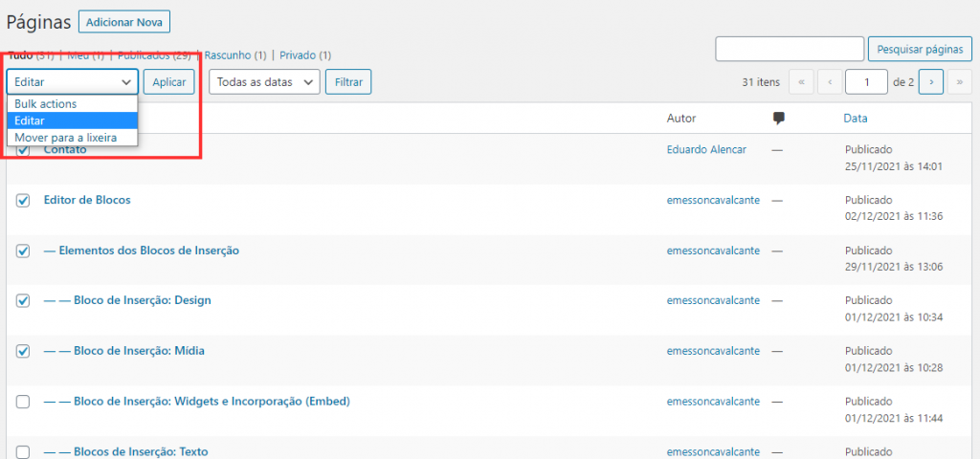Image resolution: width=980 pixels, height=459 pixels.
Task: Select Bulk actions option in list
Action: (x=73, y=104)
